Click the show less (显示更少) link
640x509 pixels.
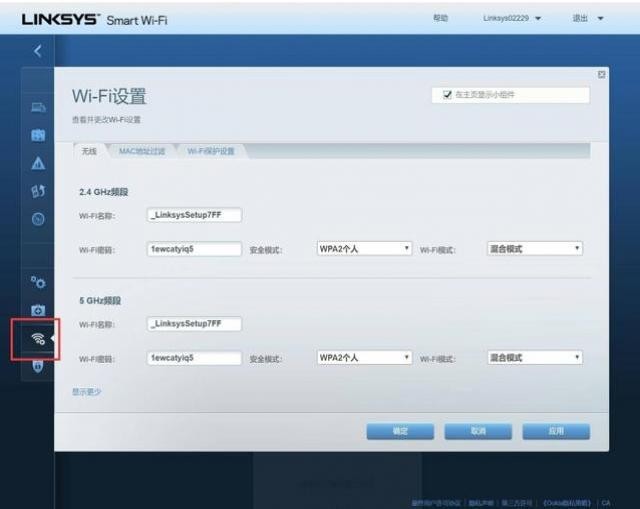click(87, 392)
